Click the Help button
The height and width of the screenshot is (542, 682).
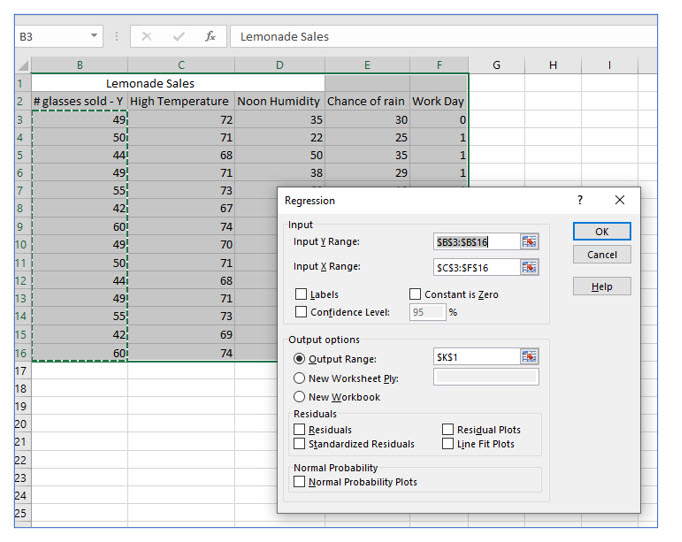click(602, 286)
